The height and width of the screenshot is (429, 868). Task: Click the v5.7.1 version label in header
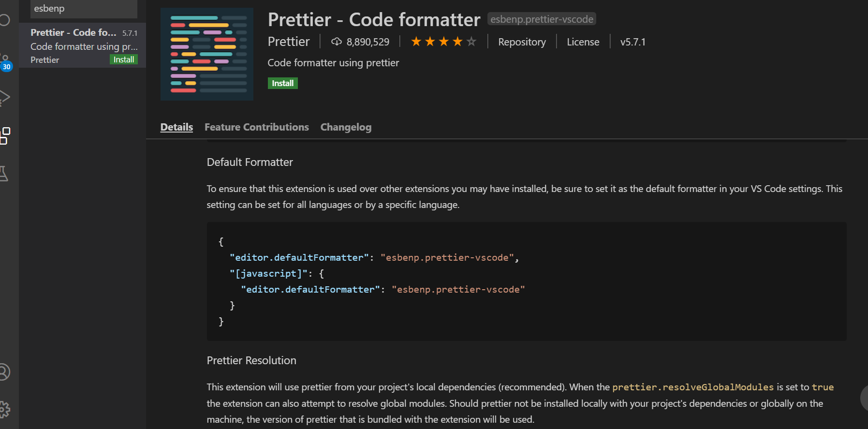pos(633,42)
